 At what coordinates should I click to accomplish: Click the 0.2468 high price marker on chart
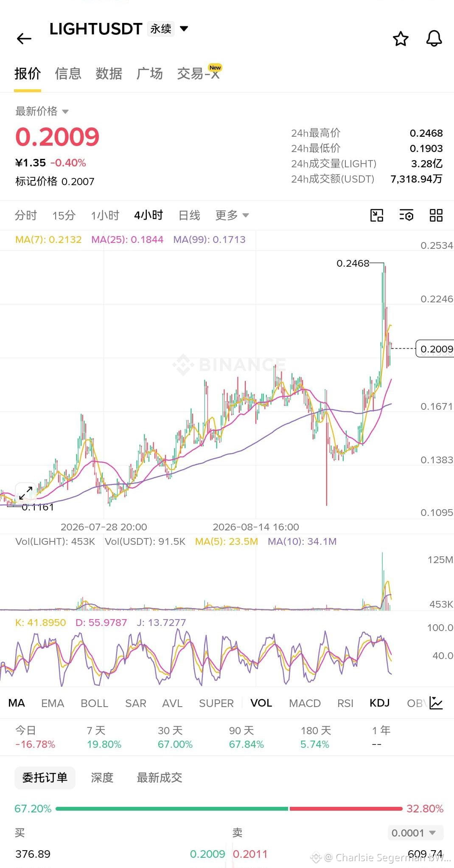click(x=353, y=263)
